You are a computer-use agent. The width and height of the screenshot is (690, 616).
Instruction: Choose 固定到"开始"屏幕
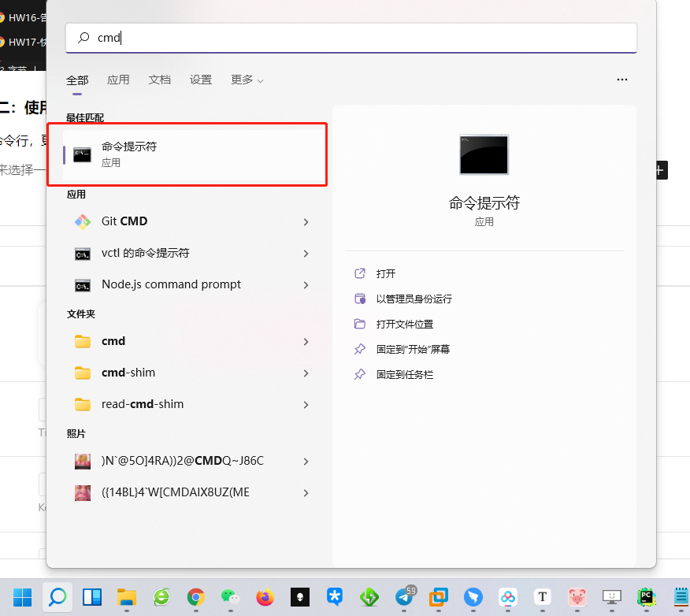(413, 350)
